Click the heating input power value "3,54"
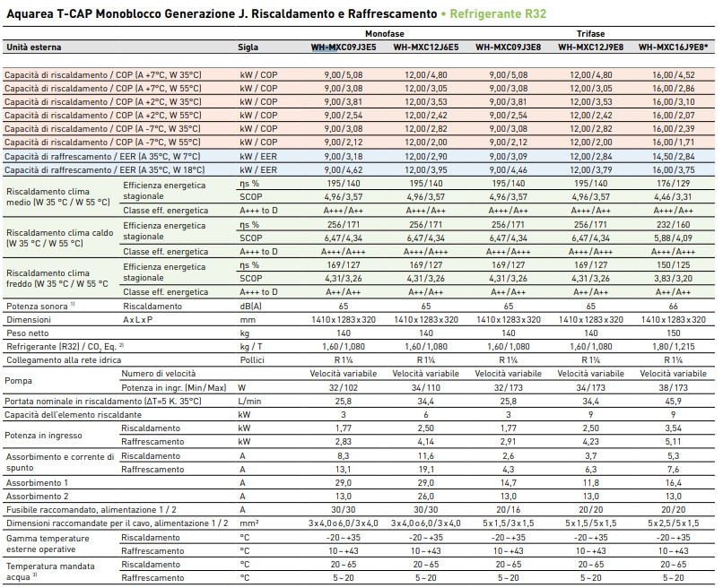723x588 pixels. pyautogui.click(x=673, y=428)
